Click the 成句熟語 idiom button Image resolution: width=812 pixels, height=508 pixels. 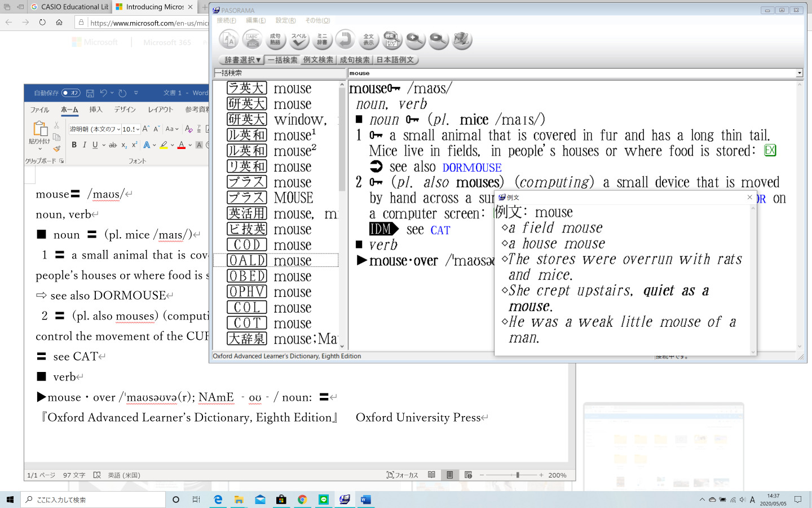point(275,40)
